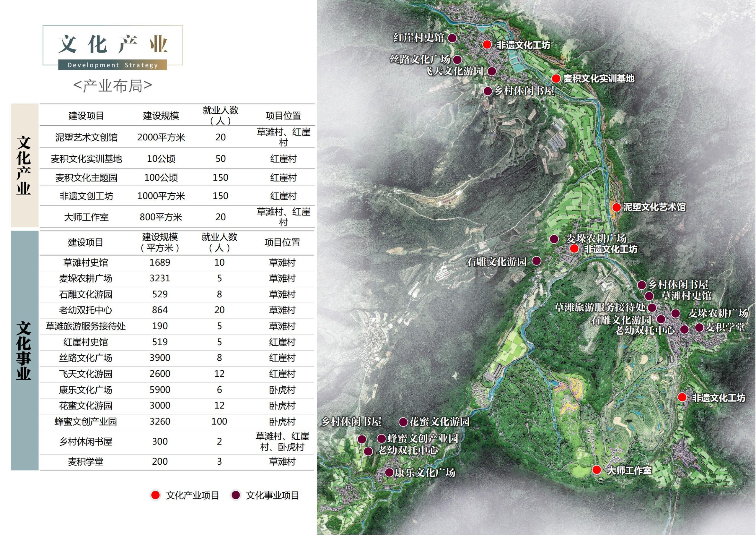Select the red 麦积文化实训基地 map marker
The height and width of the screenshot is (535, 756).
[556, 78]
